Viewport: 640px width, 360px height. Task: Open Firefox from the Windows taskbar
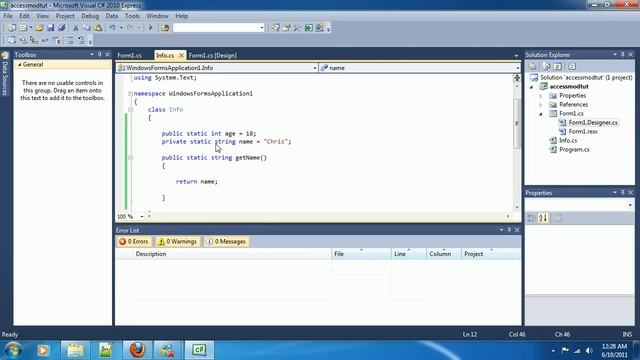(x=138, y=350)
